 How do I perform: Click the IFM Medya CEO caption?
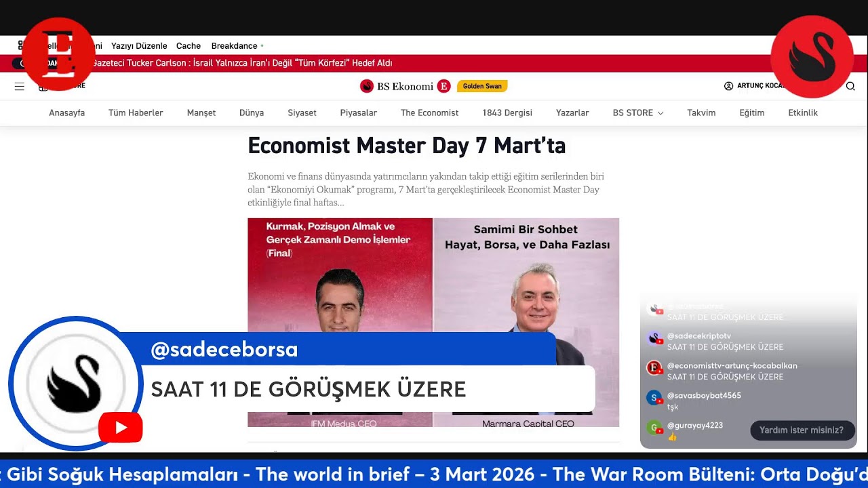point(343,424)
